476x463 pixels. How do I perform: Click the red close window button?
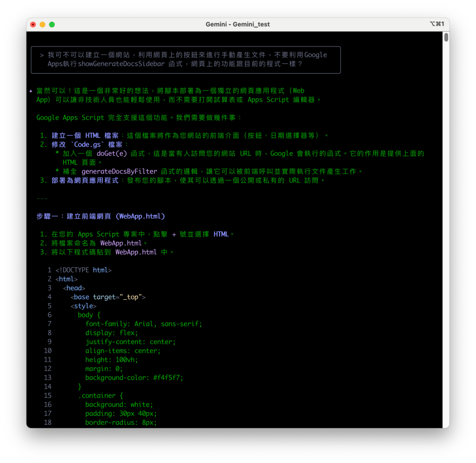(33, 24)
